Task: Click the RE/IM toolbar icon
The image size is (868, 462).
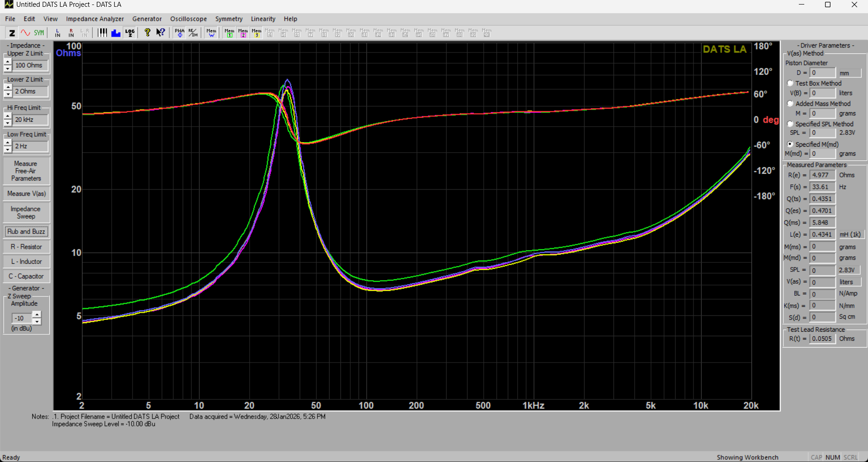Action: pos(193,33)
